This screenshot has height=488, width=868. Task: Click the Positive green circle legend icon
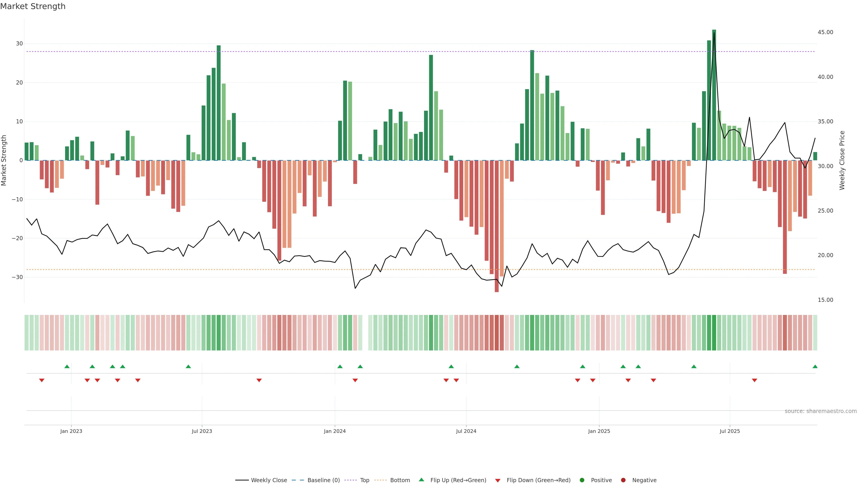582,480
